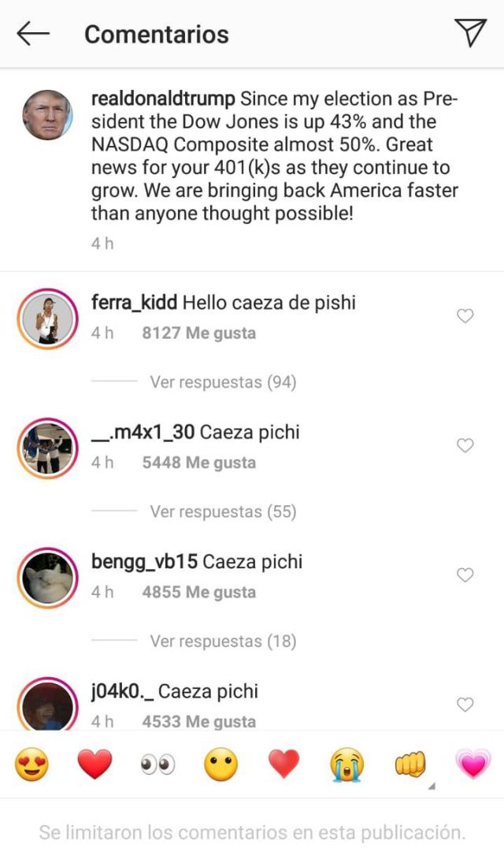This screenshot has height=863, width=504.
Task: Insert the sparkling pink heart emoji
Action: point(472,764)
